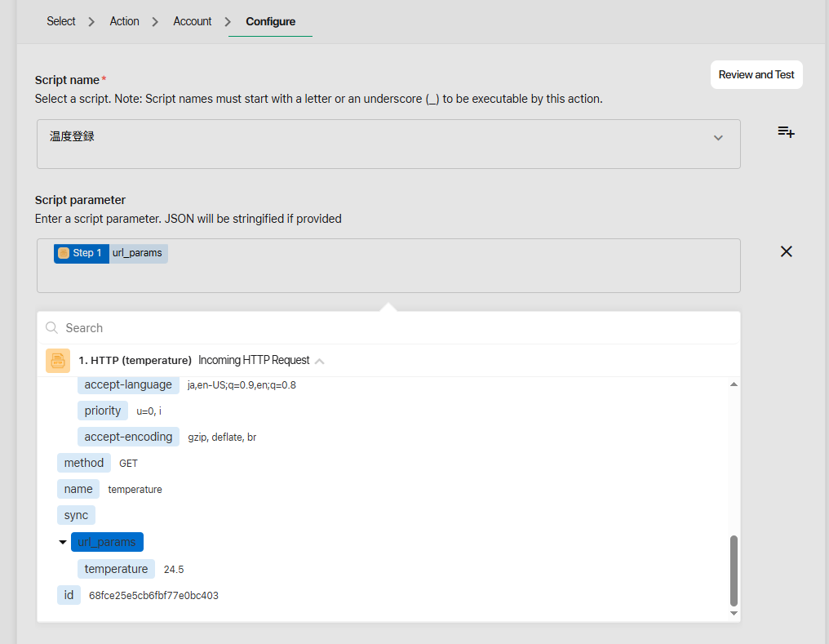Click the Step 1 url_params pill
The width and height of the screenshot is (829, 644).
coord(110,253)
